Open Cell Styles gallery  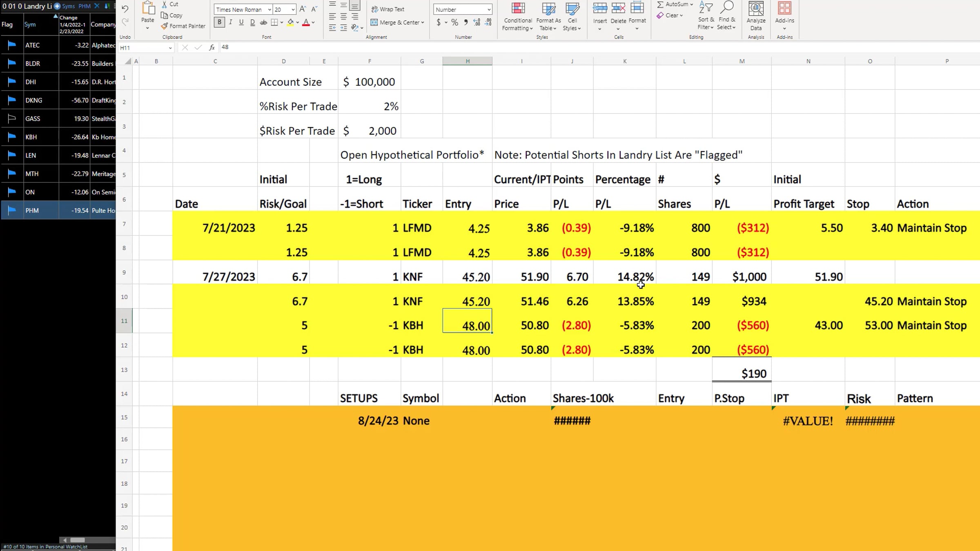tap(572, 16)
